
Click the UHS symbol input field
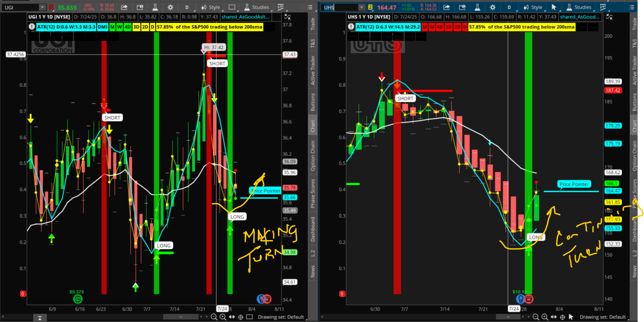340,7
